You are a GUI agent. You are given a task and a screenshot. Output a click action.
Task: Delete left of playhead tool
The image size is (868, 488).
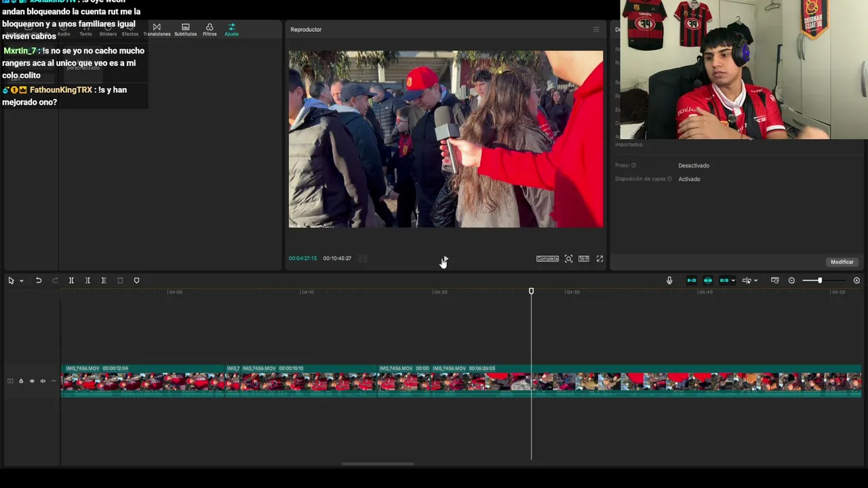(87, 281)
